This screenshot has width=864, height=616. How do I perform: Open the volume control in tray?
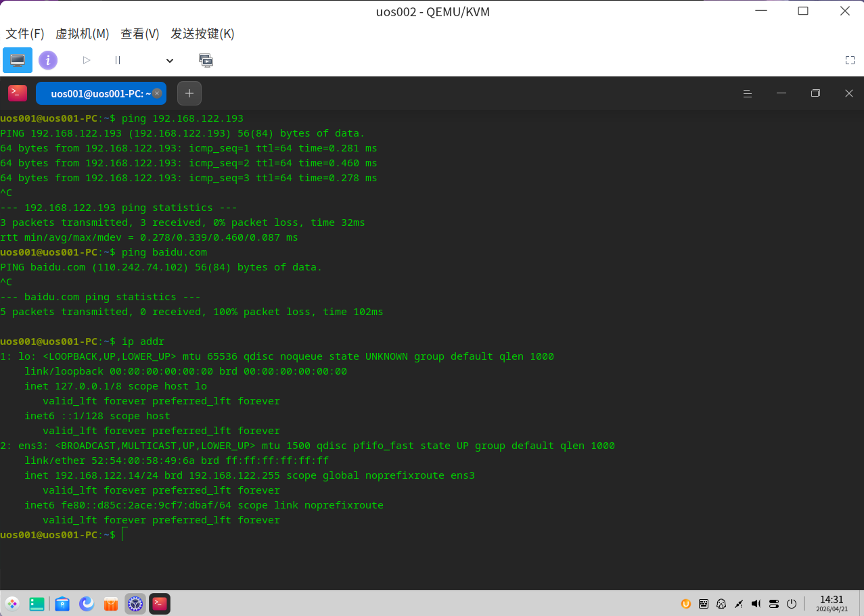[756, 604]
